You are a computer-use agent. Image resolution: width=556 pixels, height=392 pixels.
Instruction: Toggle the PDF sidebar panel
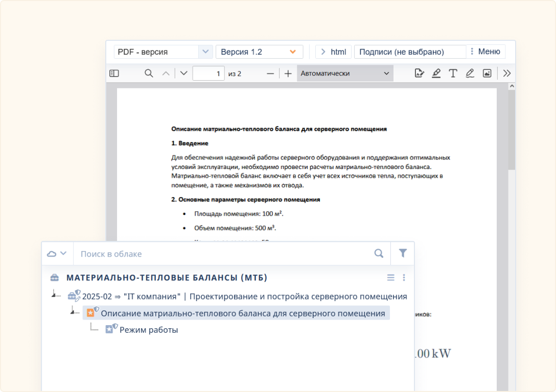114,73
